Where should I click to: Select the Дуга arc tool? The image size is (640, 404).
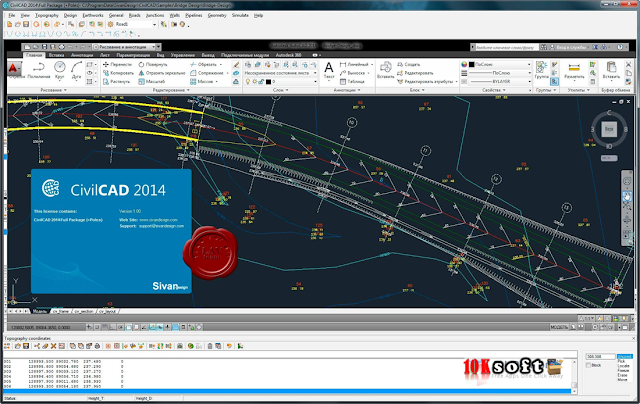(x=76, y=70)
